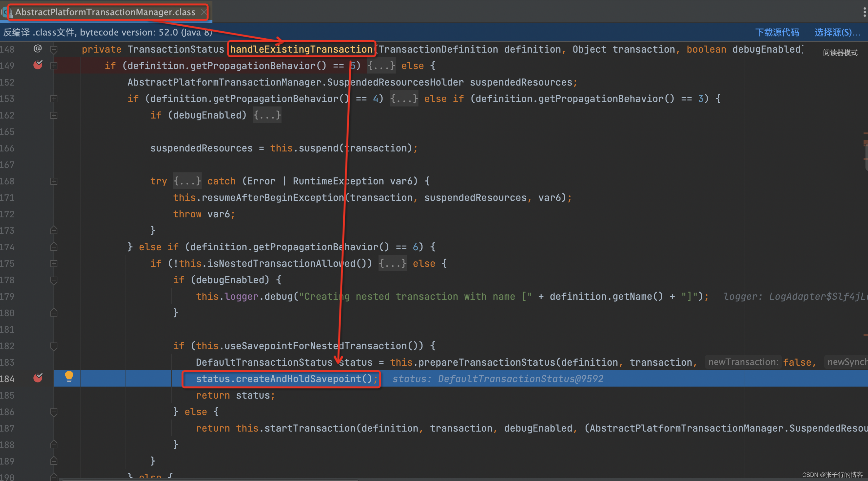The height and width of the screenshot is (481, 868).
Task: Click the @ gutter icon on line 148
Action: pos(38,48)
